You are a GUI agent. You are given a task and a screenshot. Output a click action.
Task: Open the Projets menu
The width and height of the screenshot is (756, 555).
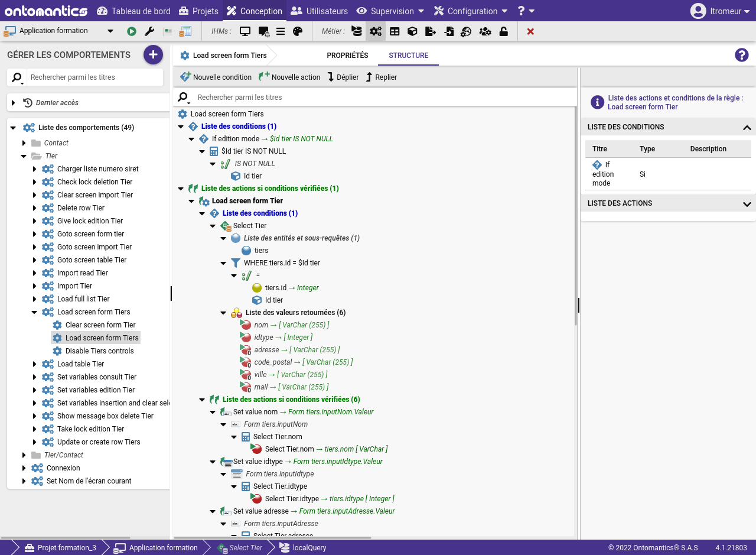[198, 11]
